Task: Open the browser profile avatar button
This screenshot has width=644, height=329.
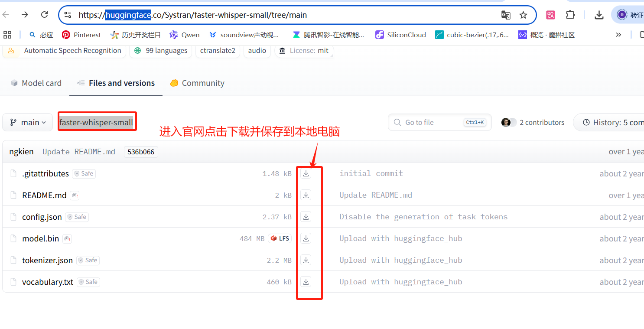Action: pos(628,15)
